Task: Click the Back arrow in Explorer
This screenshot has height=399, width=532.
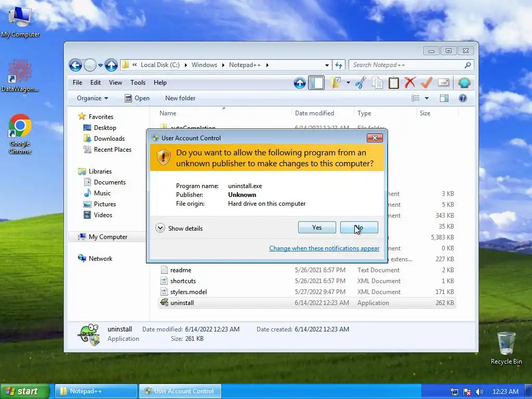Action: pyautogui.click(x=75, y=65)
